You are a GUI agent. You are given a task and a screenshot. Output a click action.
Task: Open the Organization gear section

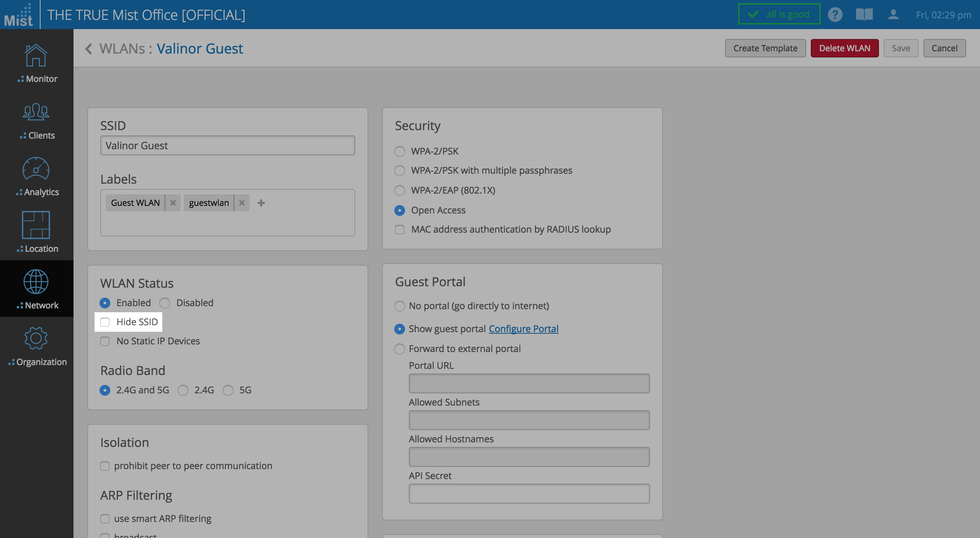(x=36, y=346)
